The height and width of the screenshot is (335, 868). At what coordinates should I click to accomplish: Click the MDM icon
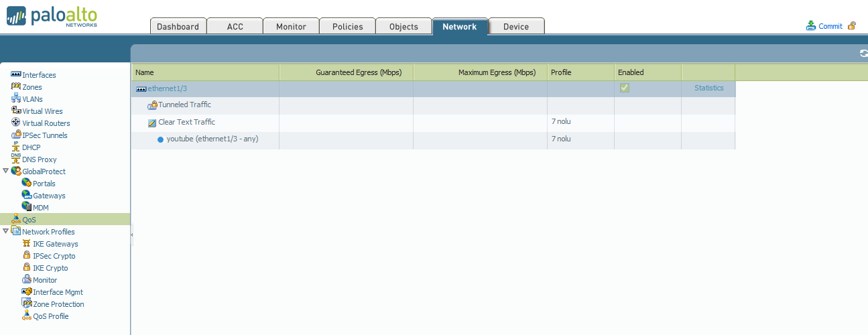click(x=27, y=208)
